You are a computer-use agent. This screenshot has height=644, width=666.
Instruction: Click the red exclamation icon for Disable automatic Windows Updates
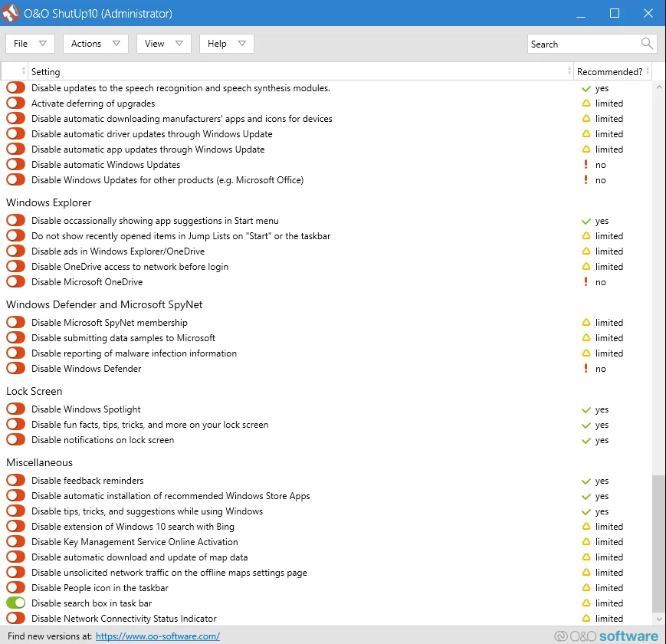(x=586, y=164)
